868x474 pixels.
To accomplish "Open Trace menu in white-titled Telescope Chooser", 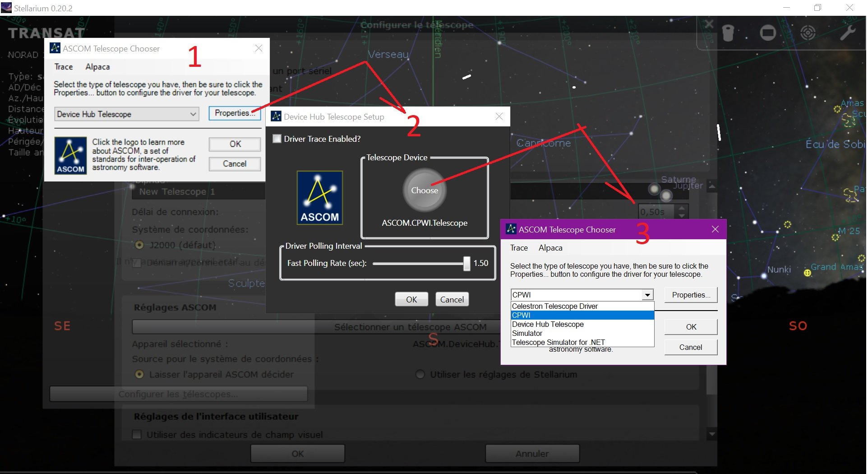I will point(64,67).
